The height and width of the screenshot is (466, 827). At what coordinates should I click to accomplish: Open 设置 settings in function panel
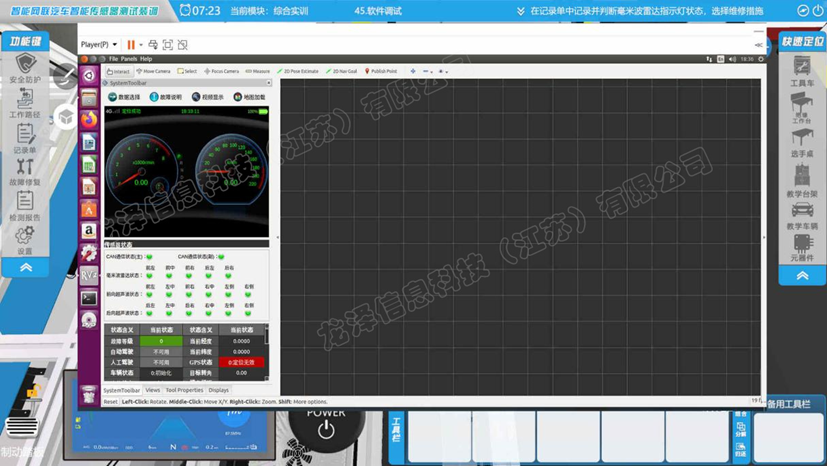pyautogui.click(x=25, y=240)
